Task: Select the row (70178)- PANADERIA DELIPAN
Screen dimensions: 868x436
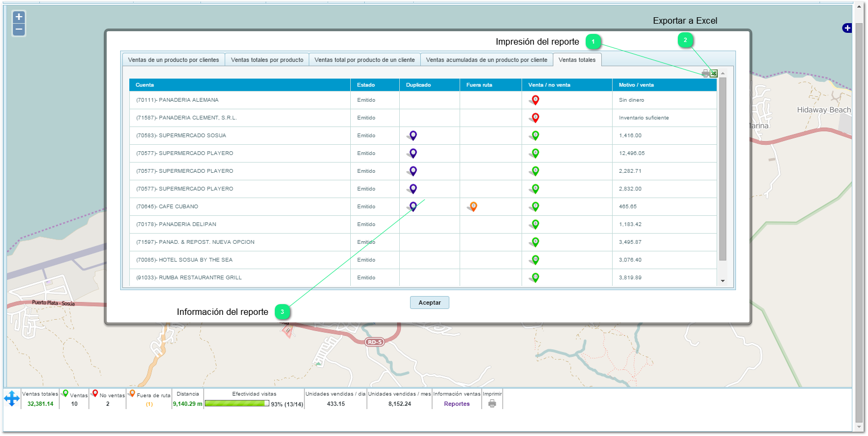Action: 423,224
